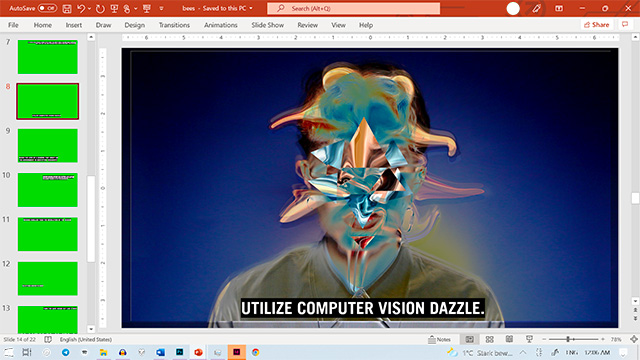640x360 pixels.
Task: Expand the undo history dropdown arrow
Action: pos(89,9)
